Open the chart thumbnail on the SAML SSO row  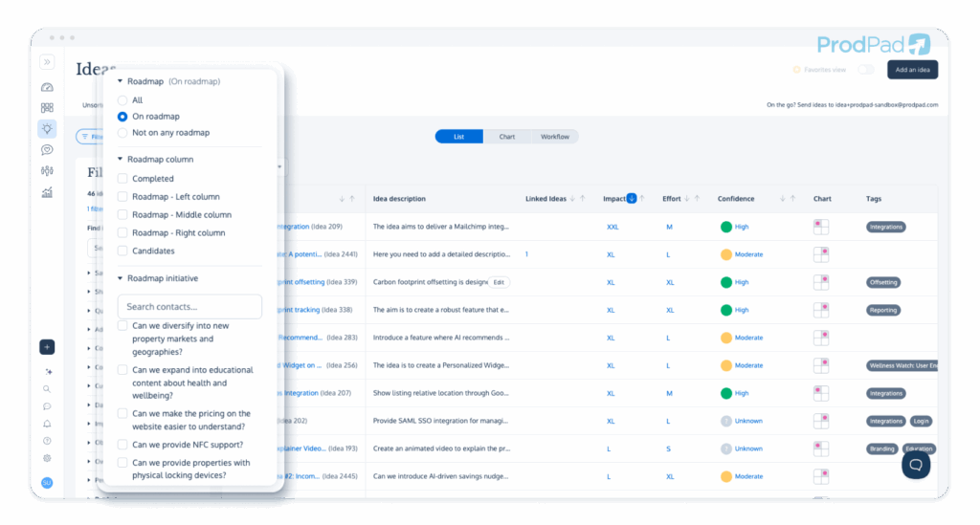[x=820, y=422]
